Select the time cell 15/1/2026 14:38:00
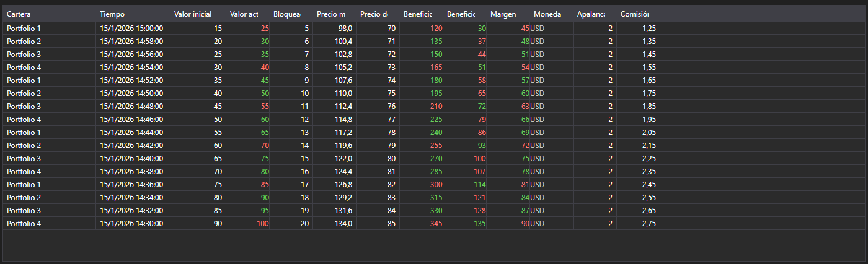The image size is (868, 264). pyautogui.click(x=133, y=172)
